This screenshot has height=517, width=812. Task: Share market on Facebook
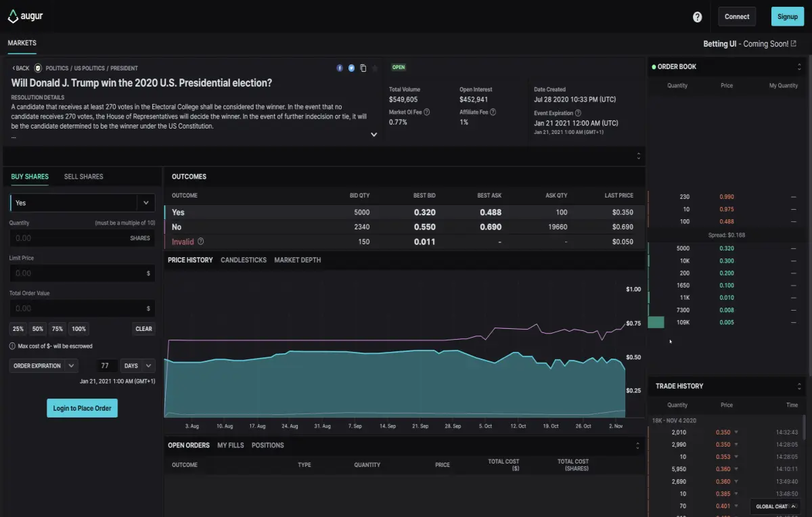[x=340, y=68]
